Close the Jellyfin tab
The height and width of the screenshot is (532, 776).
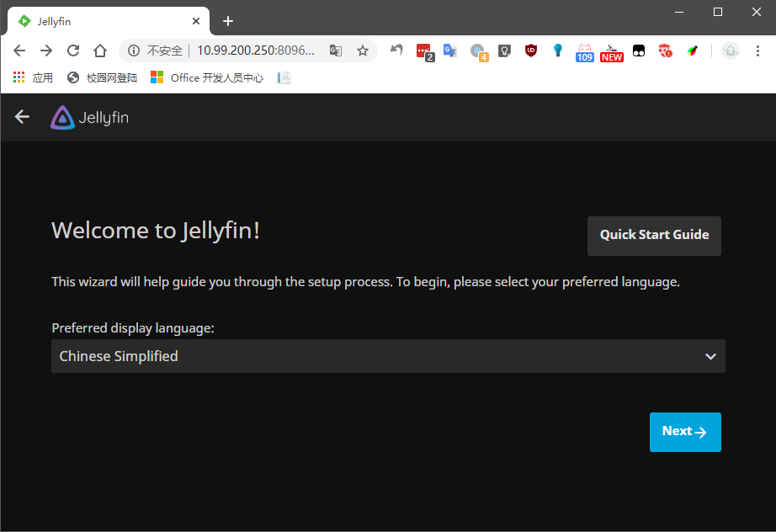[196, 21]
